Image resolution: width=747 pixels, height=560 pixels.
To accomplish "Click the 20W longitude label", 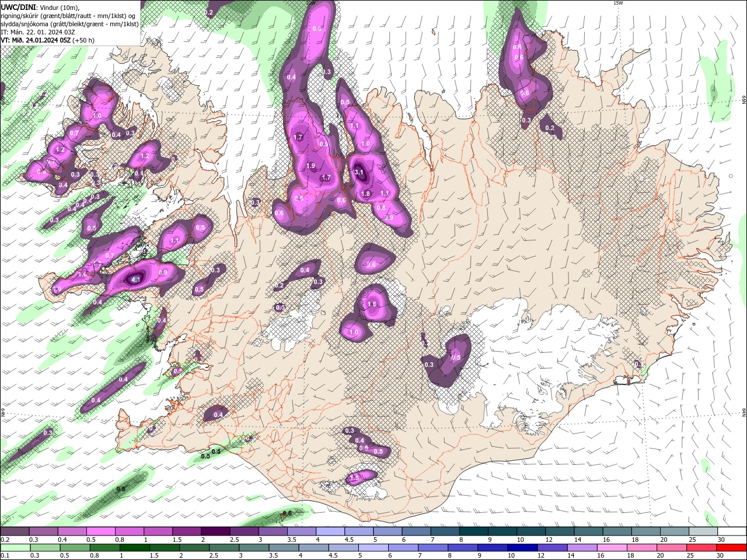I will tap(310, 3).
